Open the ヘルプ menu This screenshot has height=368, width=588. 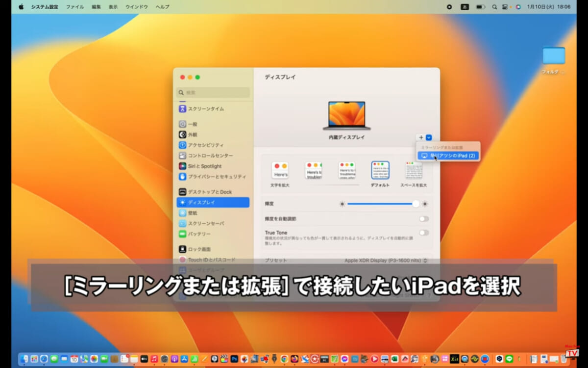[163, 7]
